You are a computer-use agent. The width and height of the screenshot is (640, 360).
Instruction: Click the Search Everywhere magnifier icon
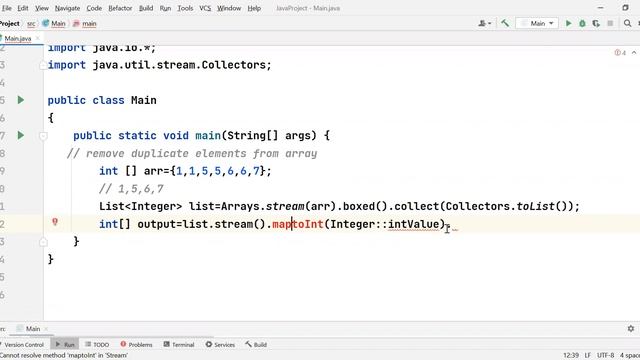(x=627, y=24)
